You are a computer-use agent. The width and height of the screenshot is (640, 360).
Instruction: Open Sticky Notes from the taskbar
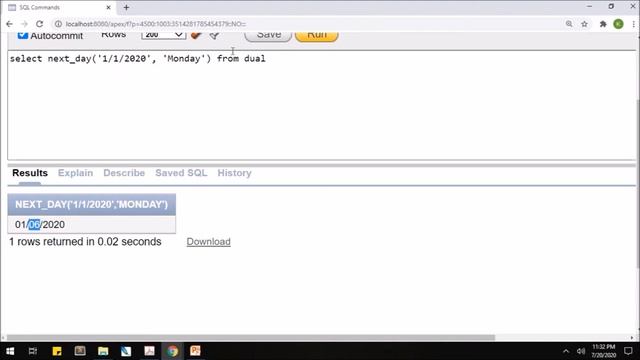[57, 351]
